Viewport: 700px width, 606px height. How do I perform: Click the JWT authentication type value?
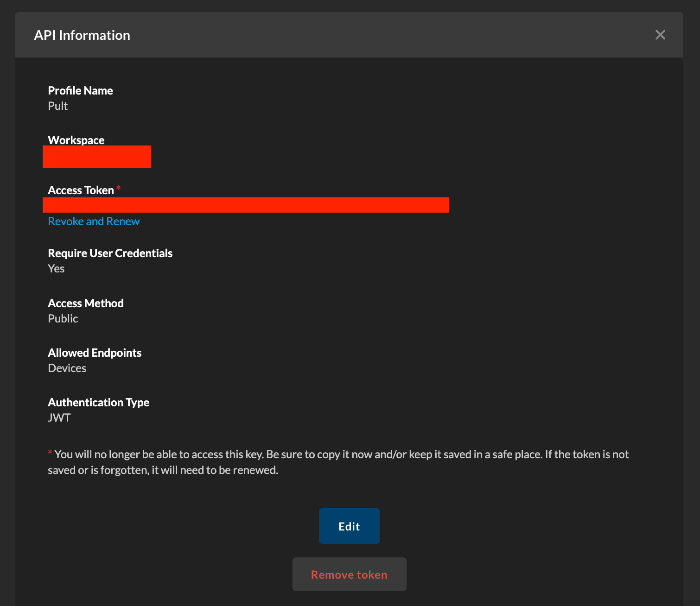coord(59,417)
